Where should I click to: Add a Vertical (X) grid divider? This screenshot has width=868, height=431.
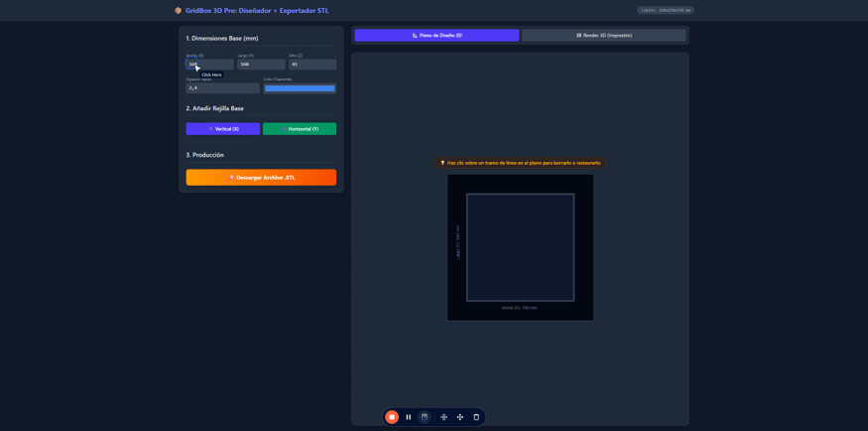coord(223,128)
